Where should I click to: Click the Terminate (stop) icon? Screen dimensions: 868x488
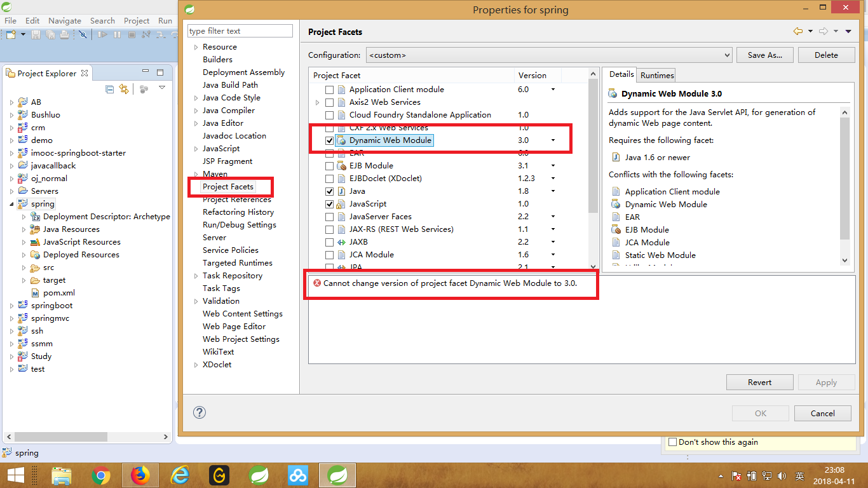(x=132, y=34)
